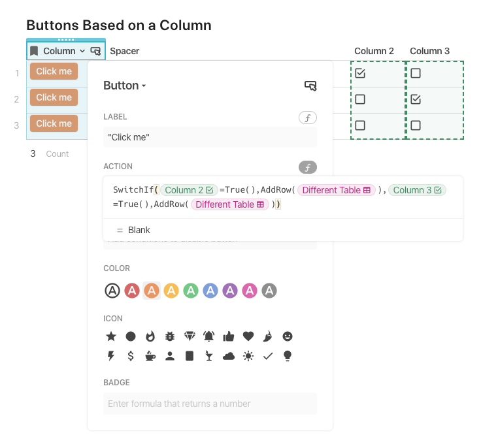This screenshot has width=481, height=448.
Task: Choose the flame icon
Action: (150, 336)
